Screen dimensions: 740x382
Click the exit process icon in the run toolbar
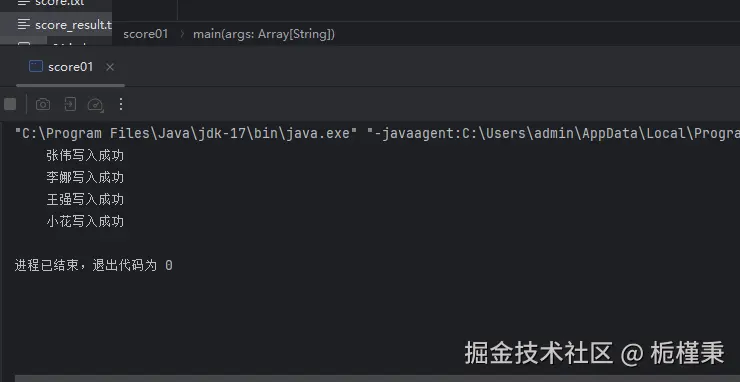pos(70,104)
